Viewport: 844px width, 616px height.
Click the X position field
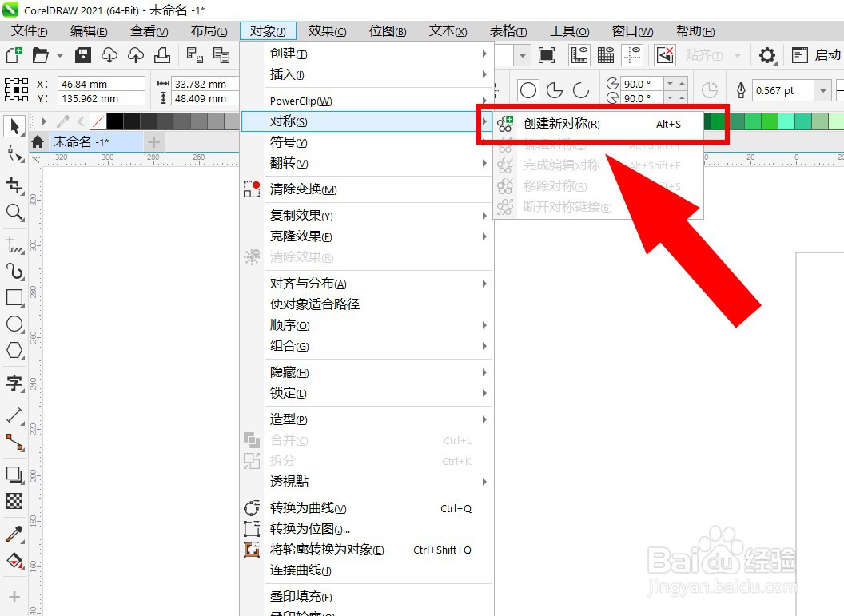pyautogui.click(x=102, y=84)
